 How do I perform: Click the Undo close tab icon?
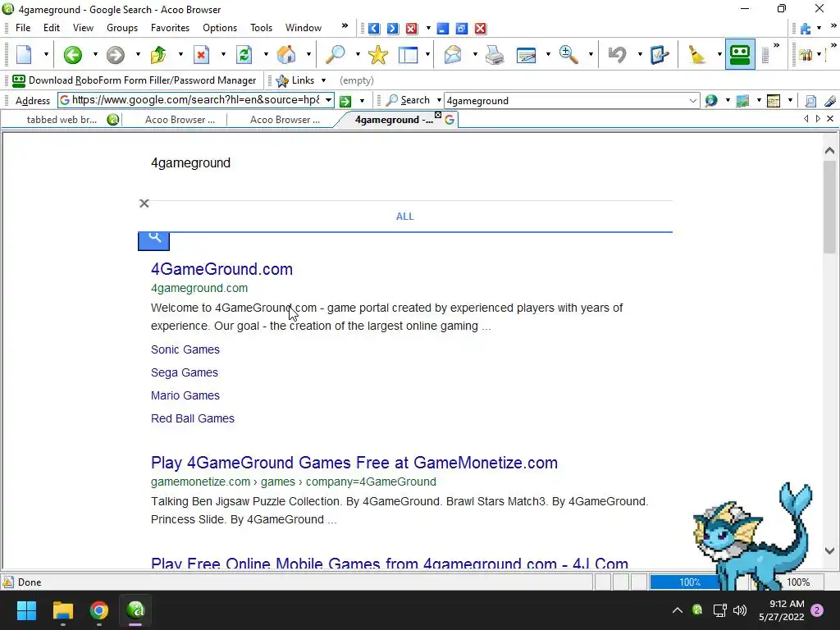coord(617,54)
